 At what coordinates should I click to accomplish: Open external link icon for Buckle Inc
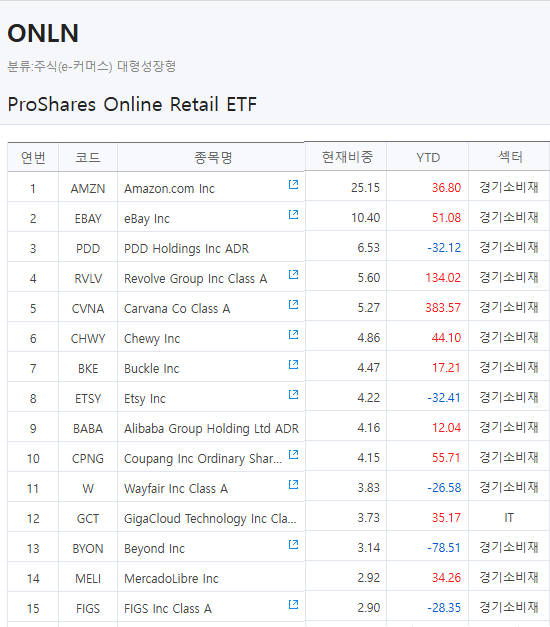294,364
